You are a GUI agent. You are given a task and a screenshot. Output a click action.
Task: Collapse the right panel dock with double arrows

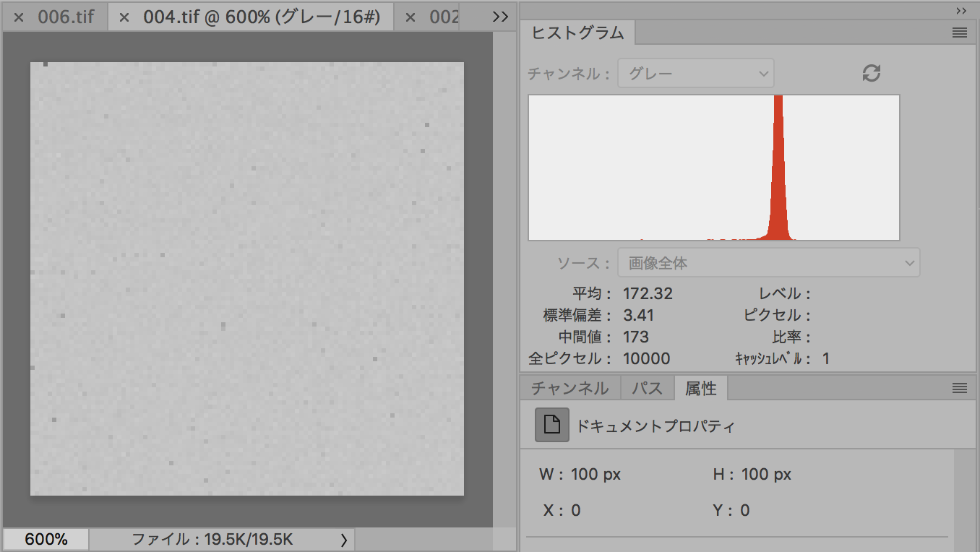click(x=960, y=10)
